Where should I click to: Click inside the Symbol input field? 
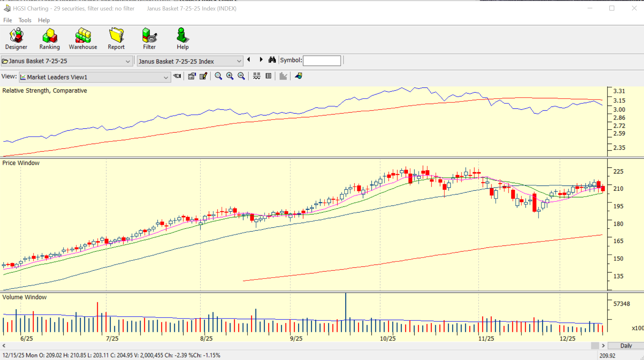322,61
